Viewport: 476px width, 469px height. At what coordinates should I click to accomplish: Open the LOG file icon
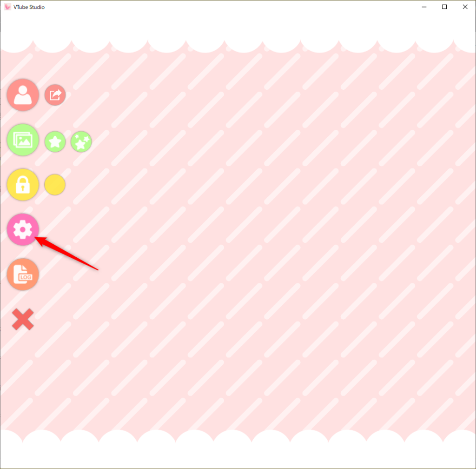[x=23, y=275]
